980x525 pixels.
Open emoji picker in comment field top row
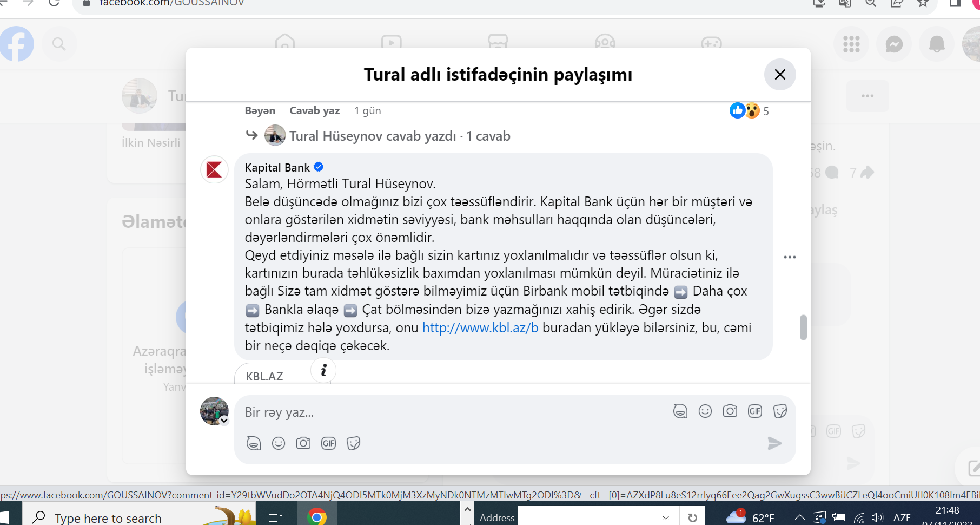705,411
